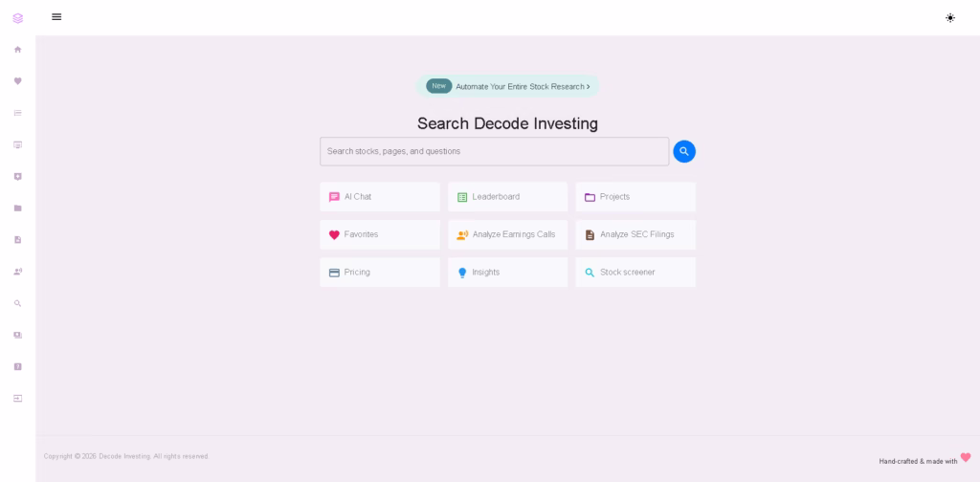Screen dimensions: 980x482
Task: Open the Automate Your Entire Stock Research banner
Action: pyautogui.click(x=507, y=86)
